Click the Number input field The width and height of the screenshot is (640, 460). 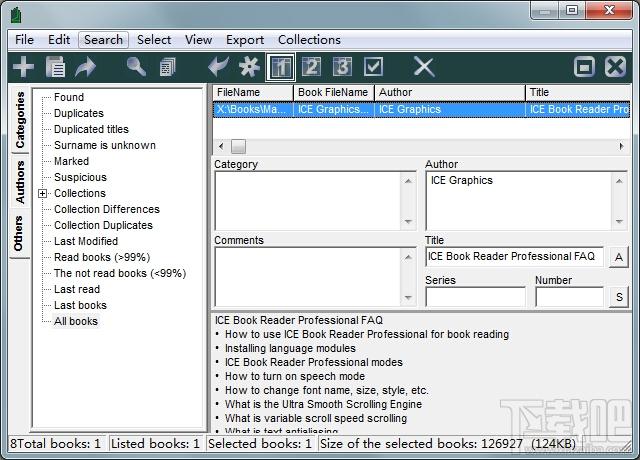(569, 297)
